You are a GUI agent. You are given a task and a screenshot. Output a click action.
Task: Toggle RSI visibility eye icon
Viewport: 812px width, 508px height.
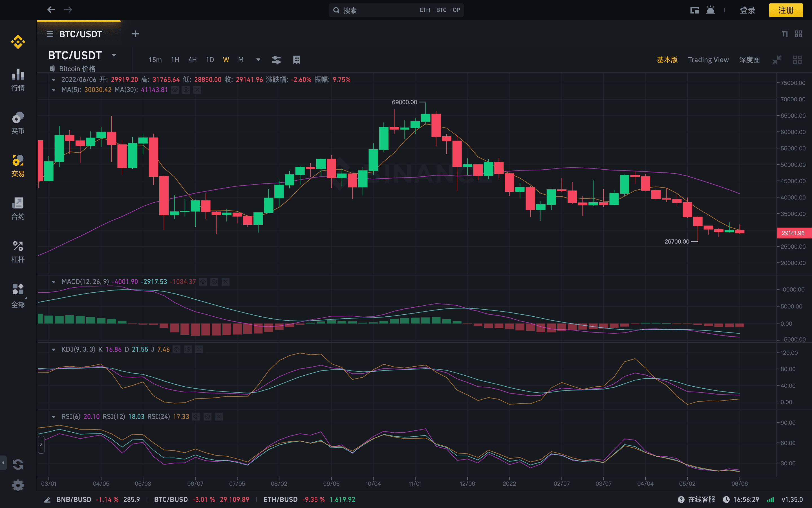point(196,417)
